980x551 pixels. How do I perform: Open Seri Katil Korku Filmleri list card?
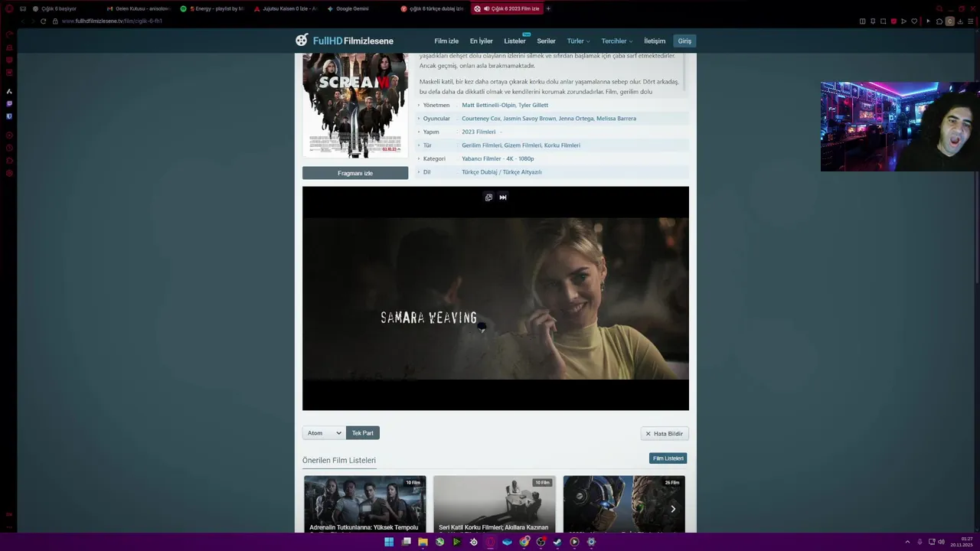tap(494, 504)
